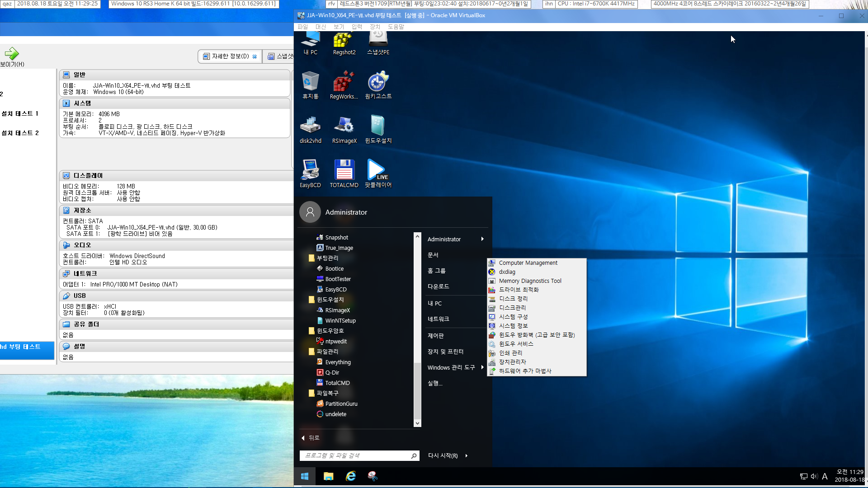Open TOTALCMD desktop icon
868x488 pixels.
coord(344,174)
